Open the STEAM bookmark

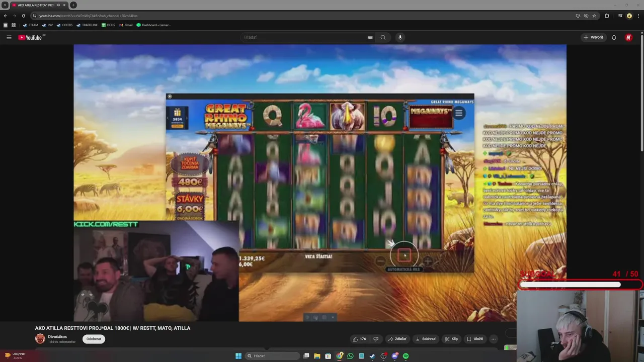click(30, 25)
